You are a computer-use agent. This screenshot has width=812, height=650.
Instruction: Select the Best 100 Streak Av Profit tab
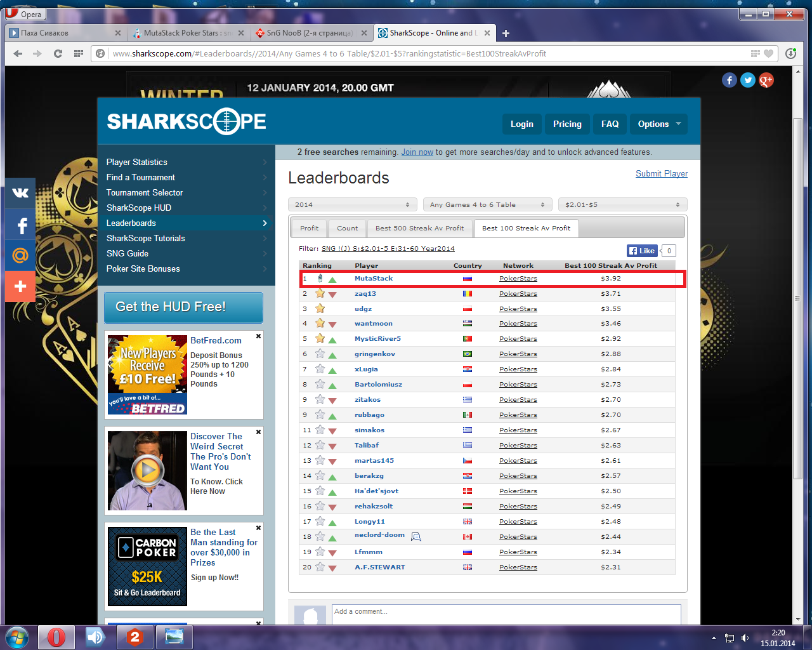[526, 228]
